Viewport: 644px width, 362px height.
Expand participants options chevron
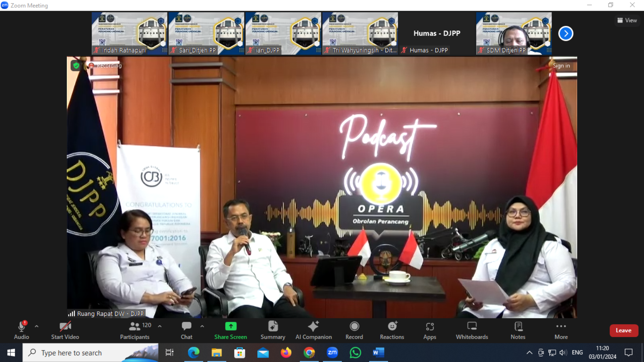coord(160,326)
